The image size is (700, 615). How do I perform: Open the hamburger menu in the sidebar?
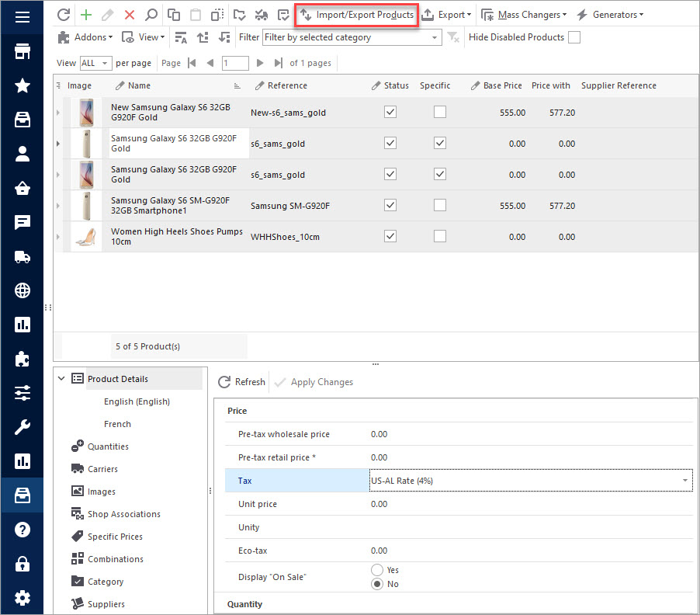(x=23, y=17)
